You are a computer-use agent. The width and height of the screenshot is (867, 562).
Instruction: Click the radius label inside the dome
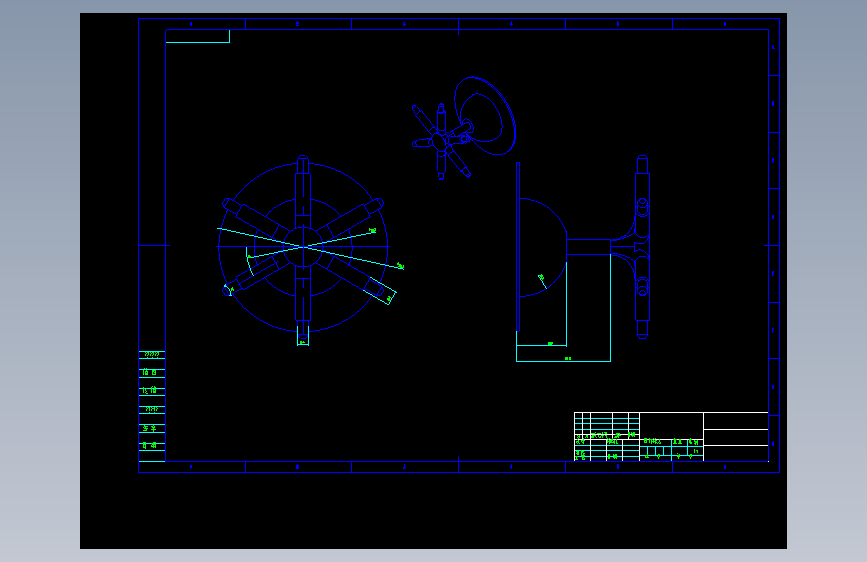[541, 277]
